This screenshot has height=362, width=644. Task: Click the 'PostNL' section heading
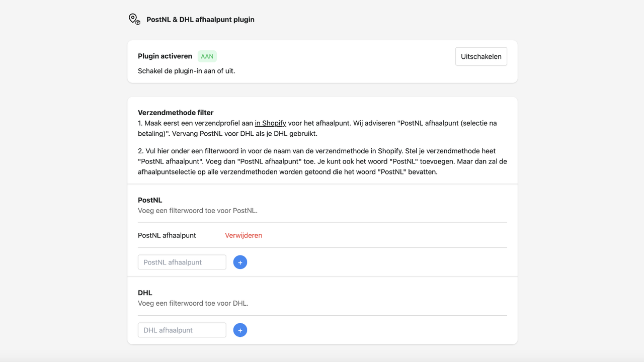[x=150, y=200]
